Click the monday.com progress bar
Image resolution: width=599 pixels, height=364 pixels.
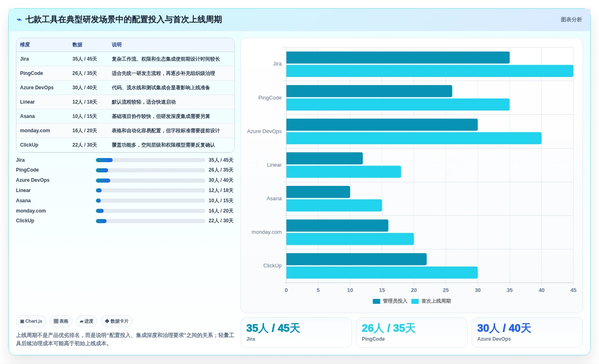pos(150,211)
